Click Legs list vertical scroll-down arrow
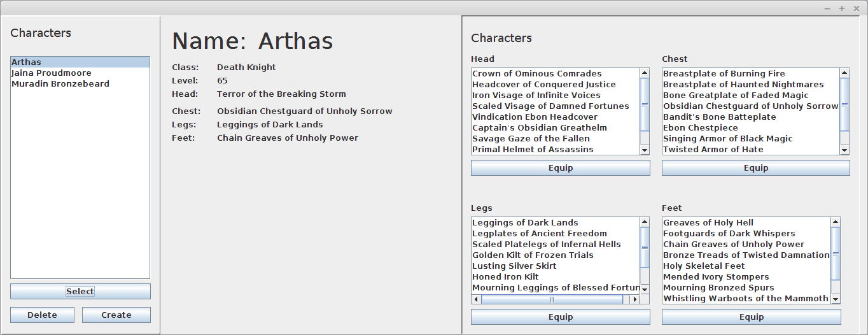The height and width of the screenshot is (335, 868). click(645, 289)
